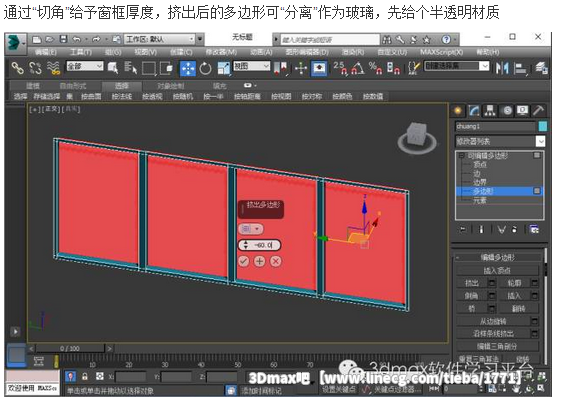
Task: Toggle the Window/Crossing selection icon
Action: [x=166, y=68]
